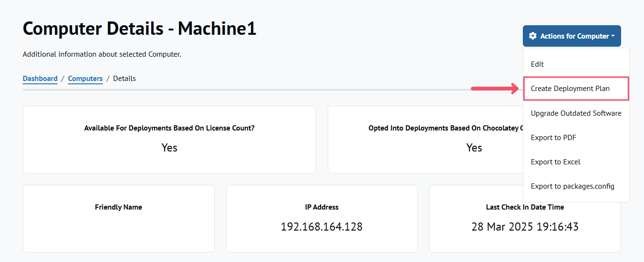Click the gear icon in Actions for Computer
The image size is (644, 262).
click(x=533, y=36)
